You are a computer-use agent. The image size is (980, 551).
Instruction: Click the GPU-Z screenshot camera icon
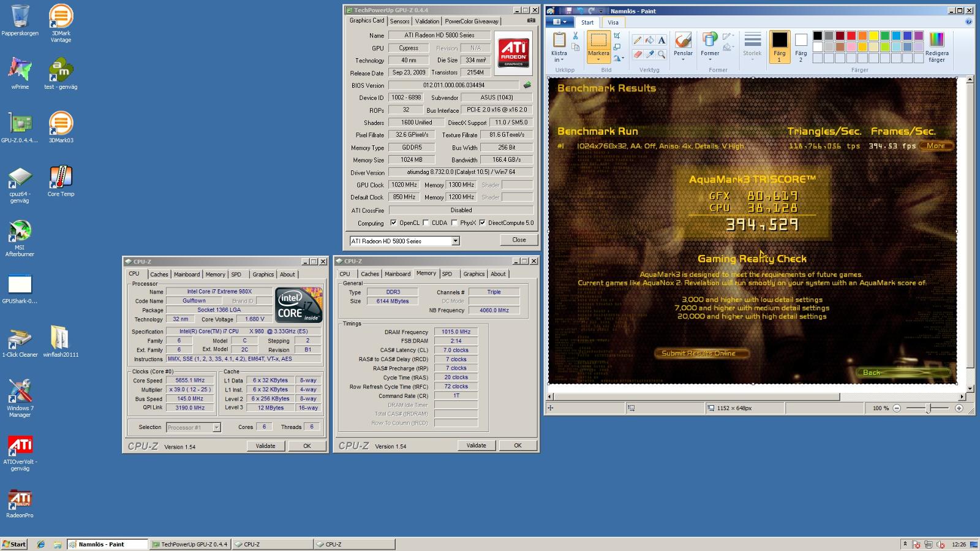pyautogui.click(x=531, y=21)
